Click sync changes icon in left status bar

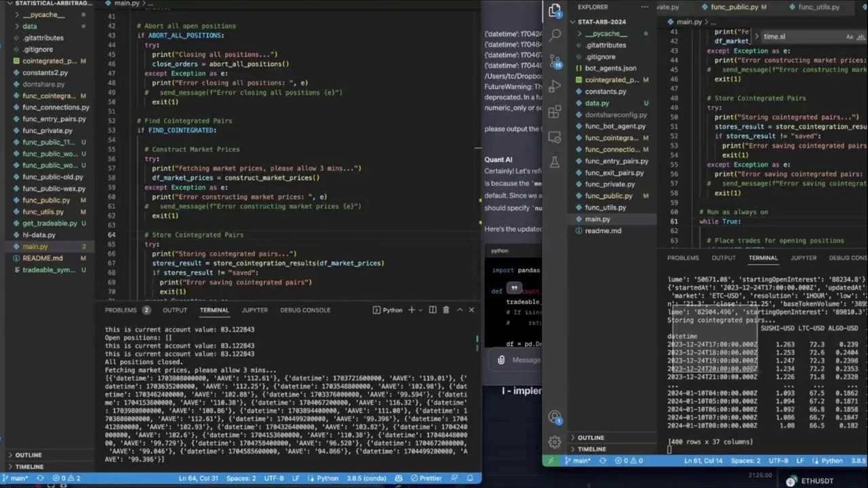pyautogui.click(x=39, y=479)
